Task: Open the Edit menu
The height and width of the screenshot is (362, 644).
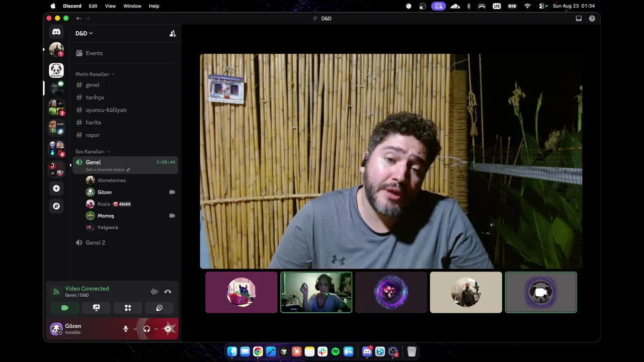Action: (x=93, y=6)
